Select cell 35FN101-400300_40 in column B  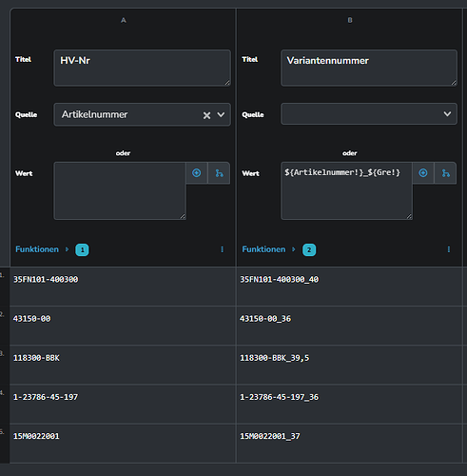pyautogui.click(x=349, y=287)
